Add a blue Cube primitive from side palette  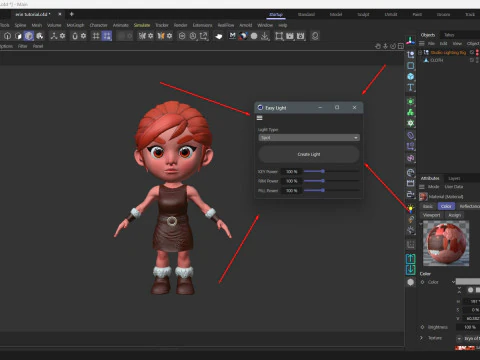(x=411, y=76)
